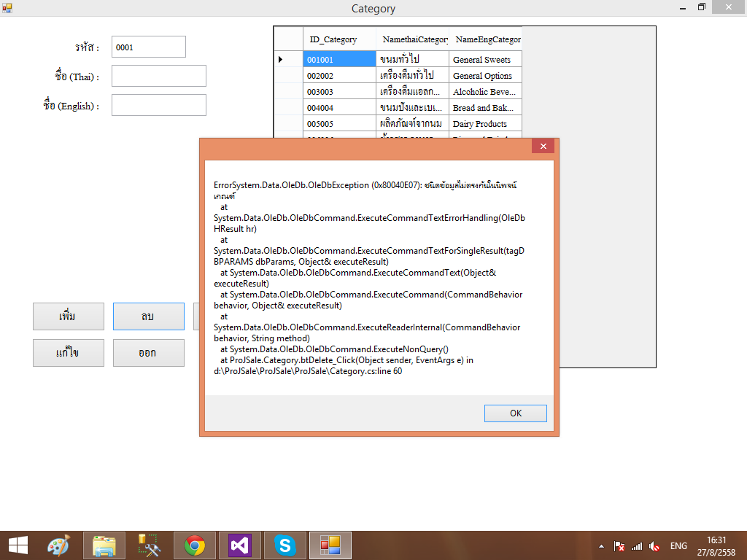Select the เครื่องดื่มทั่วไป cell
The height and width of the screenshot is (560, 747).
(x=413, y=75)
